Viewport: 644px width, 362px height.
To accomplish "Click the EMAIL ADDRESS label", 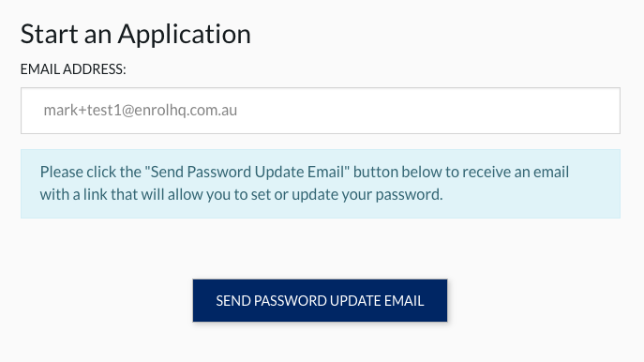I will (x=73, y=69).
